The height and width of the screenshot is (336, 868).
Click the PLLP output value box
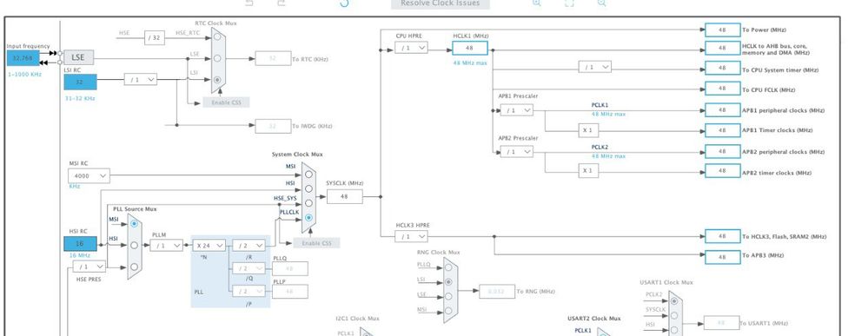pos(290,291)
